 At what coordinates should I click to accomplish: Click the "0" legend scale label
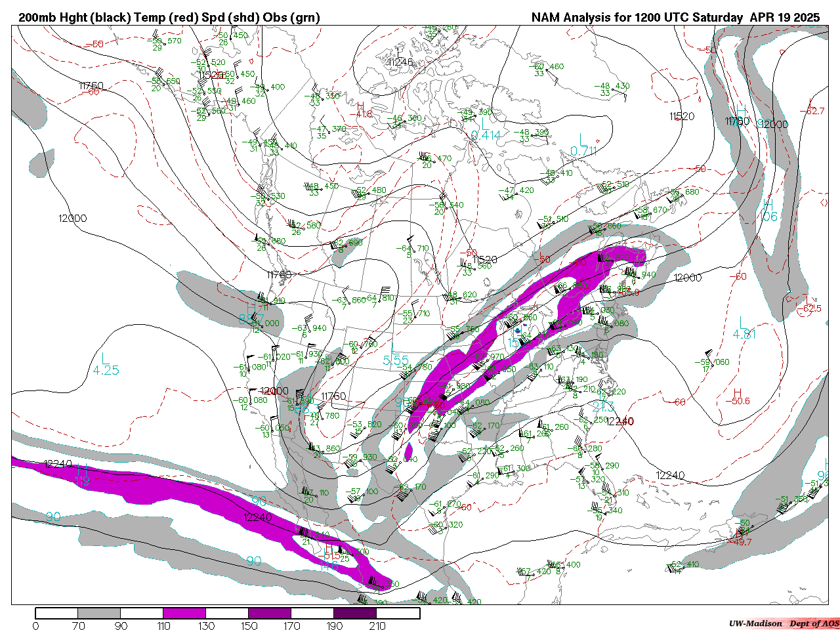(35, 625)
